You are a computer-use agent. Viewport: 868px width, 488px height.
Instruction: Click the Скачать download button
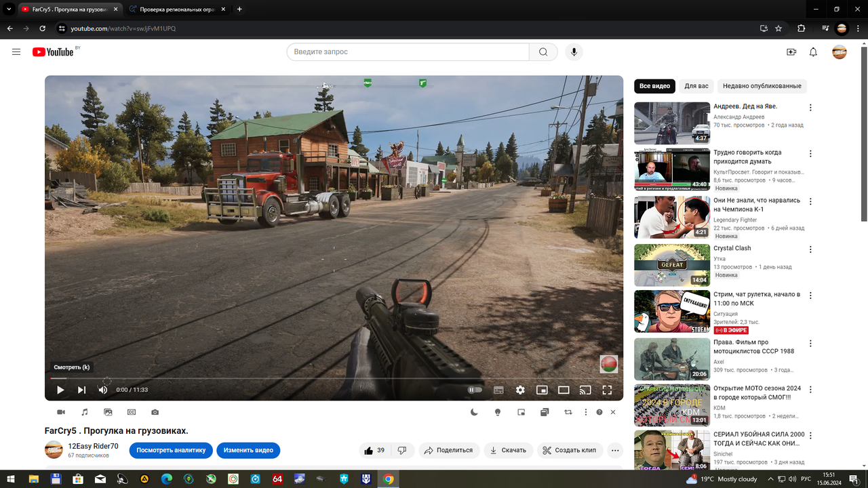click(x=509, y=450)
